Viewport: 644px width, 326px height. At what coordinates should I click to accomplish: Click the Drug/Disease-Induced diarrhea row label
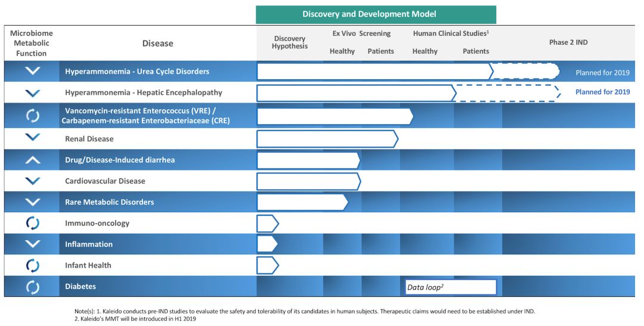(x=120, y=160)
